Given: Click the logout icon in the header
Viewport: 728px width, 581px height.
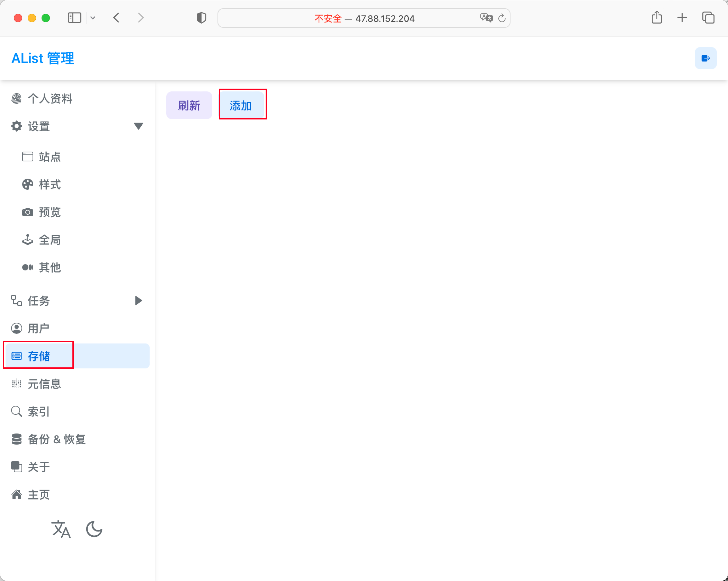Looking at the screenshot, I should [x=705, y=58].
